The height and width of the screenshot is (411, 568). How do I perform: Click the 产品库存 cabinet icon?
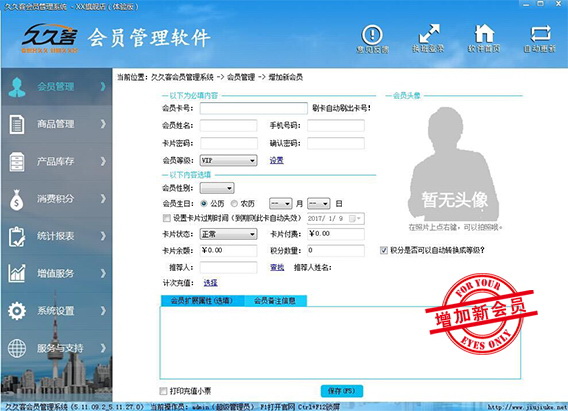(x=17, y=162)
